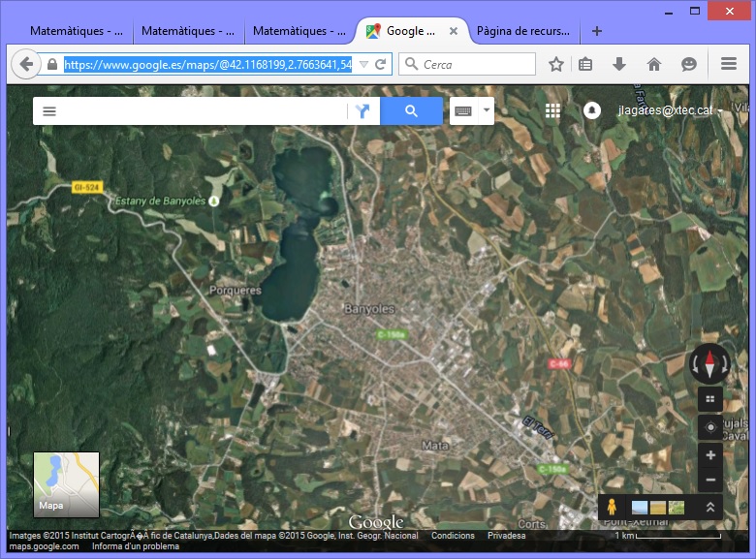Open the Google Maps hamburger menu
The height and width of the screenshot is (559, 756).
pyautogui.click(x=49, y=111)
